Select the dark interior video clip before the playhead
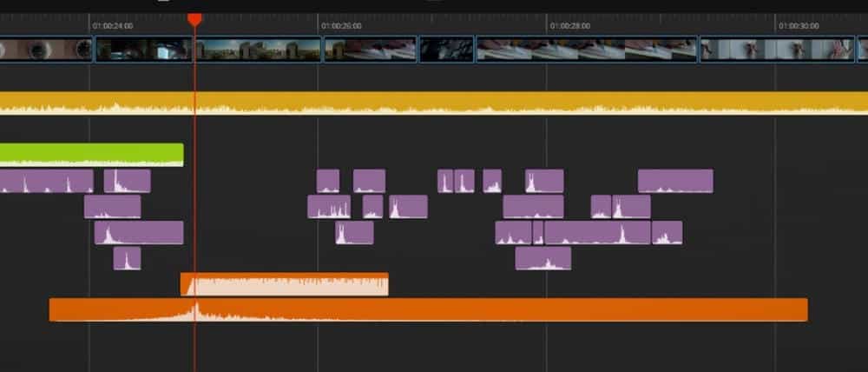 [144, 50]
